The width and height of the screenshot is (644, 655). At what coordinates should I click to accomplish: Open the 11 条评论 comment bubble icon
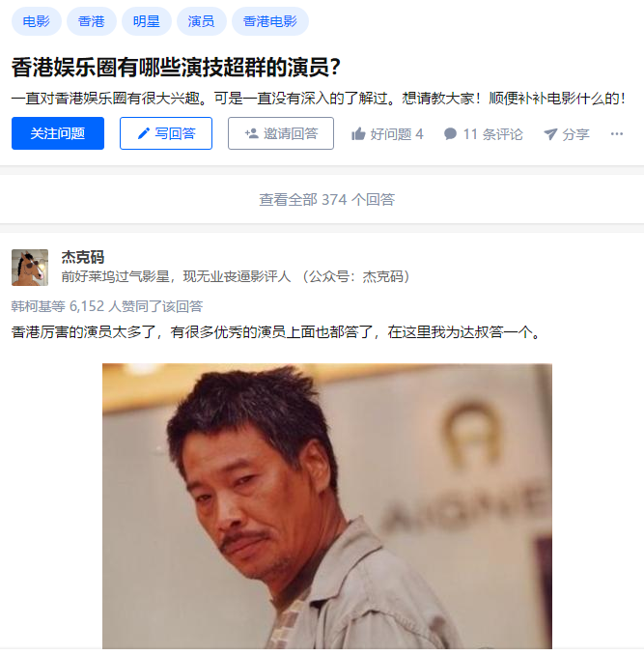(x=450, y=134)
